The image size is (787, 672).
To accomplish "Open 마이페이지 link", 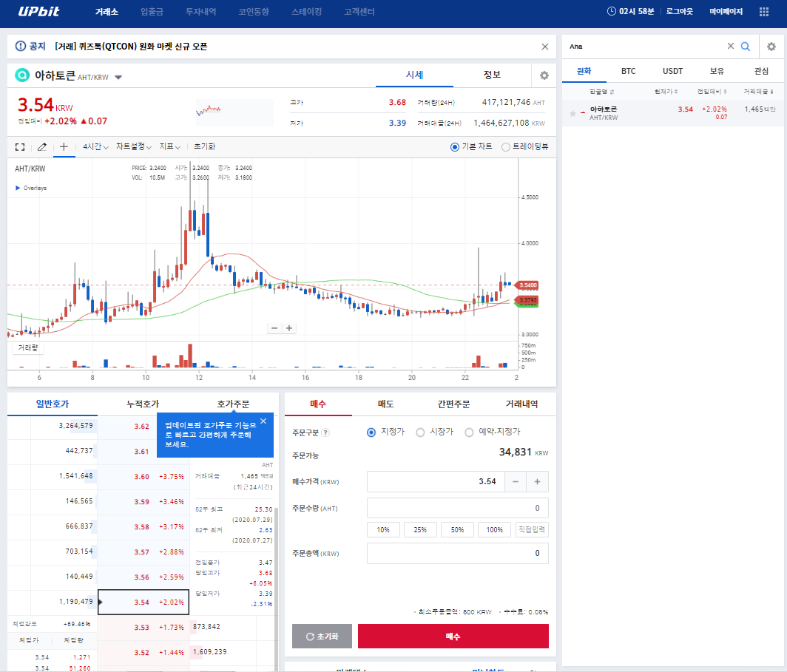I will 726,12.
